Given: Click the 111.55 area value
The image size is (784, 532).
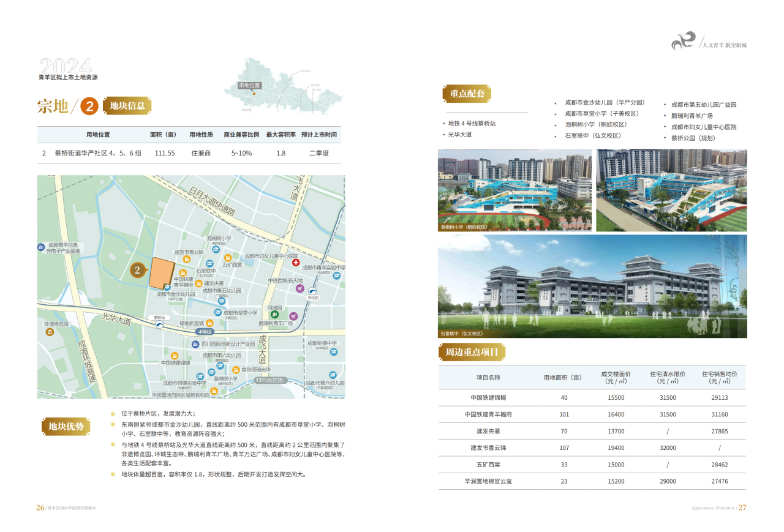Looking at the screenshot, I should point(165,153).
